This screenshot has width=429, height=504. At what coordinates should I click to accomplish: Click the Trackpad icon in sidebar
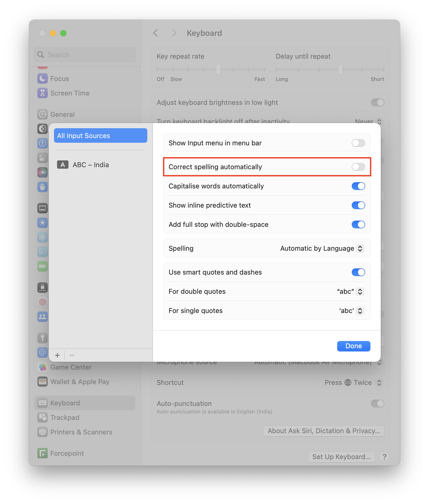coord(43,418)
